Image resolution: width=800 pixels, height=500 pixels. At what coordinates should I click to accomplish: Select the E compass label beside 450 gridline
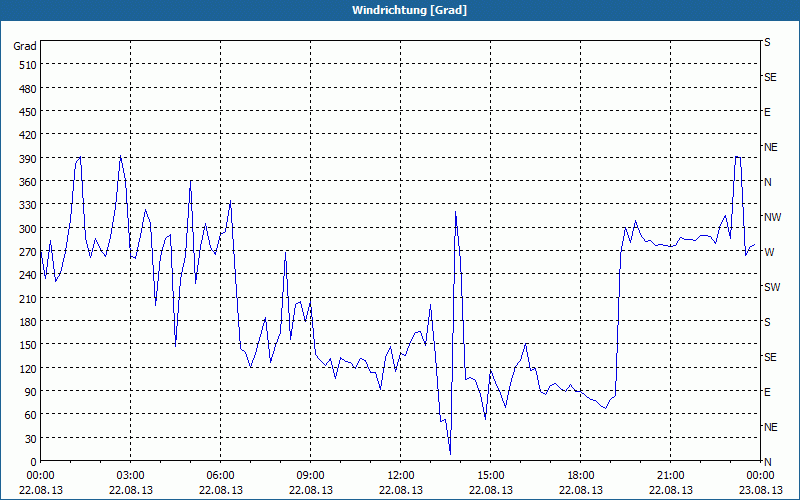click(767, 112)
